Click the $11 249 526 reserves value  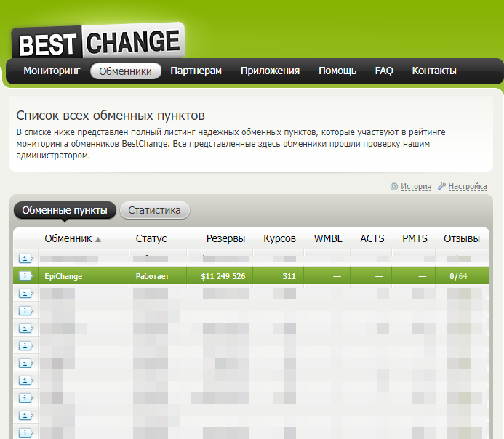tap(223, 276)
